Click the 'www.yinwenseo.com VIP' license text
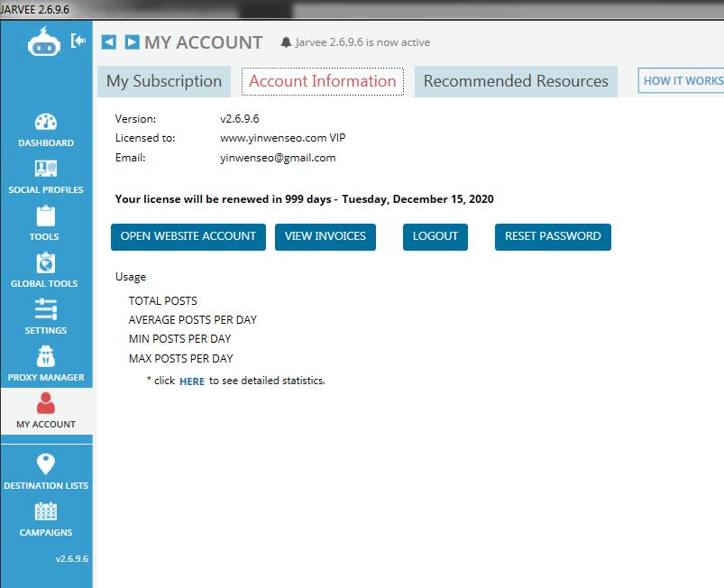This screenshot has height=588, width=724. coord(282,138)
